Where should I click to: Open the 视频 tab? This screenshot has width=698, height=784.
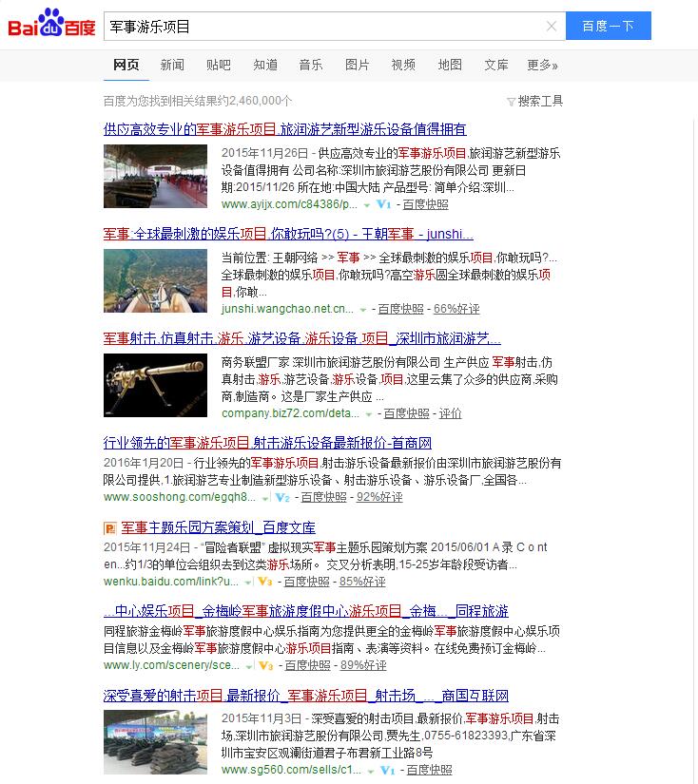(x=403, y=65)
